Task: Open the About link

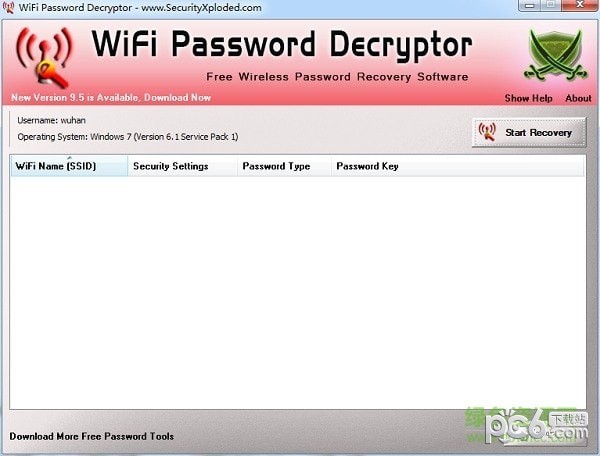Action: coord(578,98)
